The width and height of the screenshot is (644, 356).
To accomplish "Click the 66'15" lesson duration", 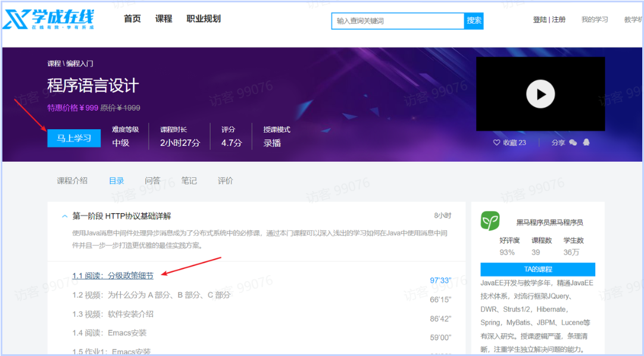I will point(440,300).
